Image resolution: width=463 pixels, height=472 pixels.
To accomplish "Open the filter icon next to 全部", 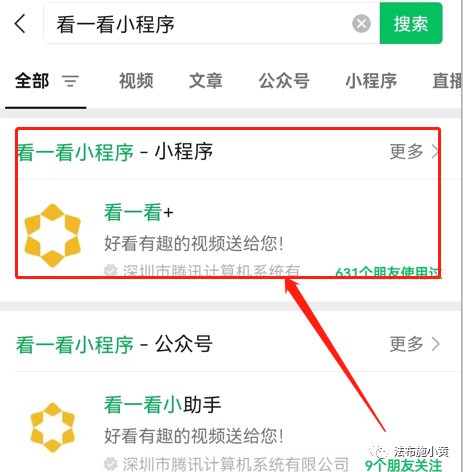I will [x=70, y=81].
